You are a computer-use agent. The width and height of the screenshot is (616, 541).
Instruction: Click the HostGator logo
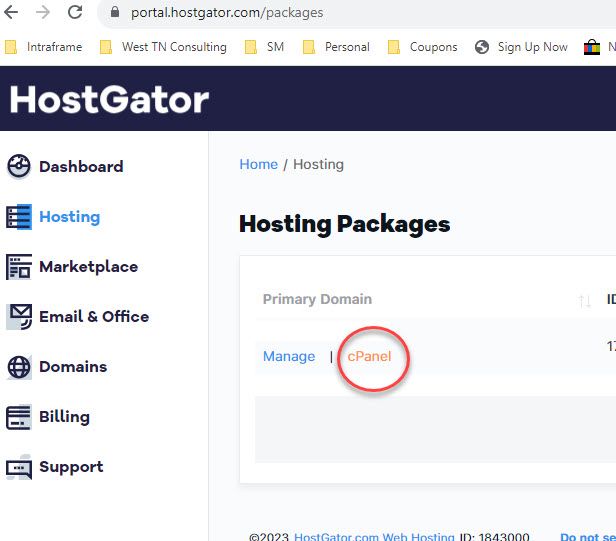click(x=109, y=100)
